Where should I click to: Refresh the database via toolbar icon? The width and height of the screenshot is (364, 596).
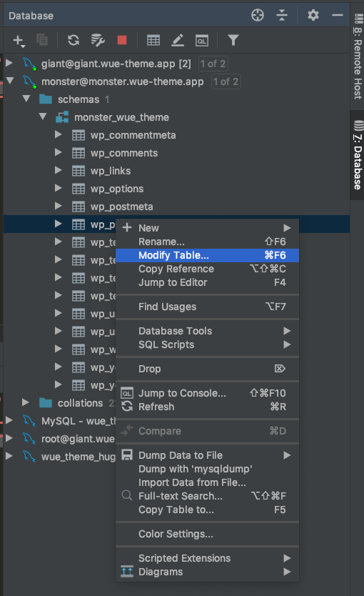pos(74,40)
